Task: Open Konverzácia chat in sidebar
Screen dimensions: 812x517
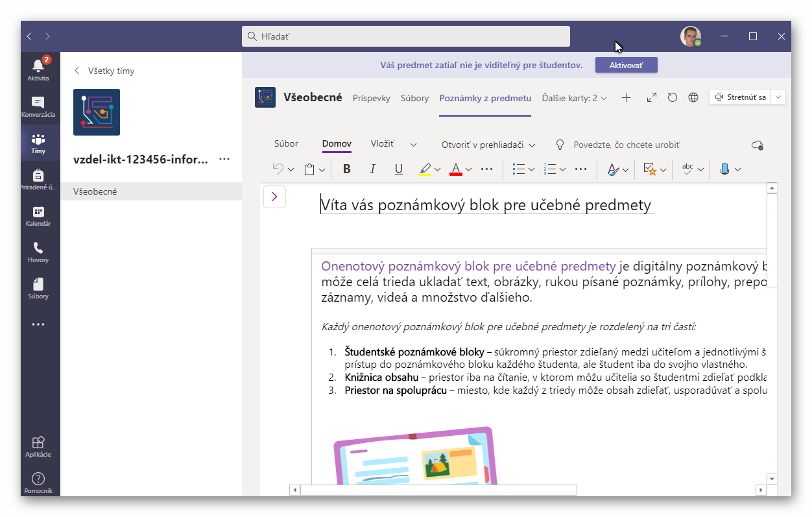Action: (38, 106)
